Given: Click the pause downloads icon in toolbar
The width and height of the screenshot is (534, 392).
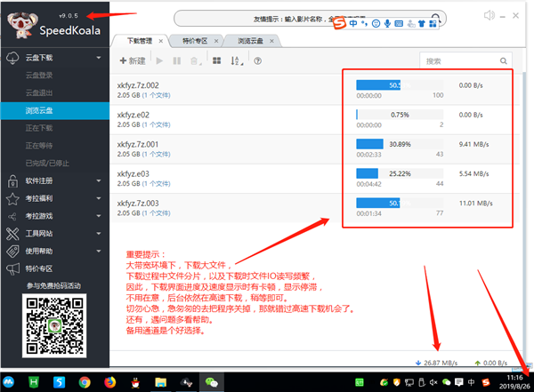Looking at the screenshot, I should [177, 60].
